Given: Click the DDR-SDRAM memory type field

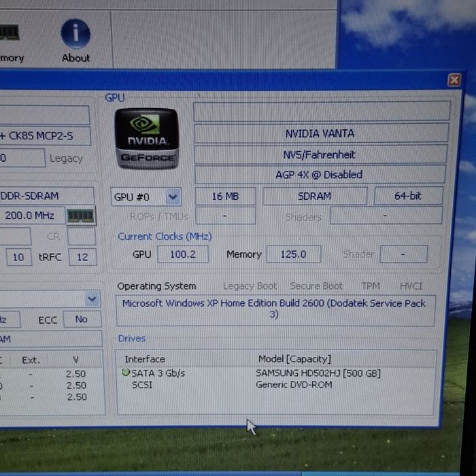Looking at the screenshot, I should point(46,196).
